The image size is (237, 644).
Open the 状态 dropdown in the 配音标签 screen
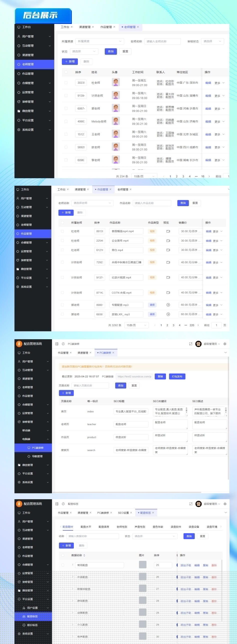[x=155, y=536]
